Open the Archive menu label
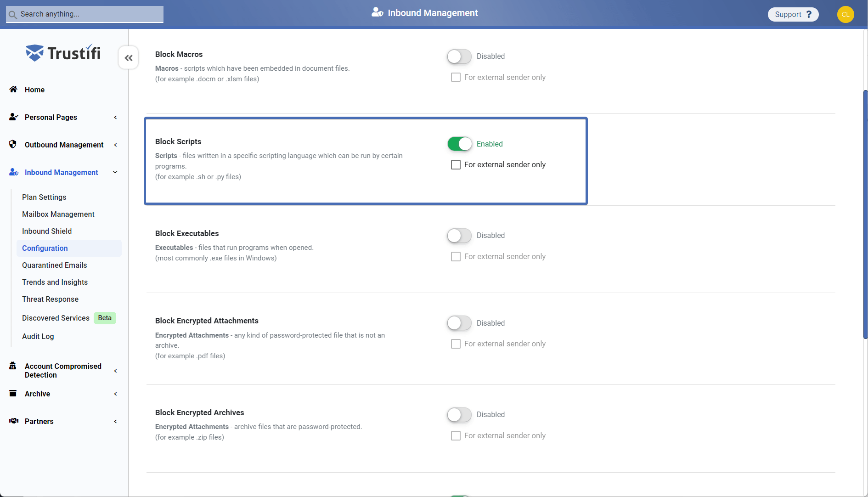Image resolution: width=868 pixels, height=497 pixels. tap(37, 394)
